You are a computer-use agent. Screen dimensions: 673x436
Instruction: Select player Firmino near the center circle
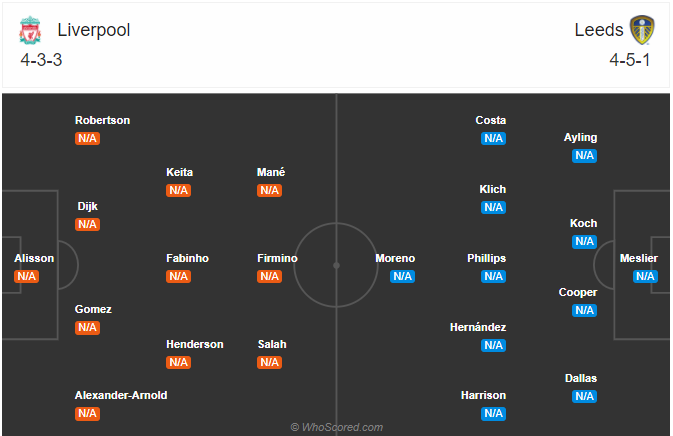(277, 258)
